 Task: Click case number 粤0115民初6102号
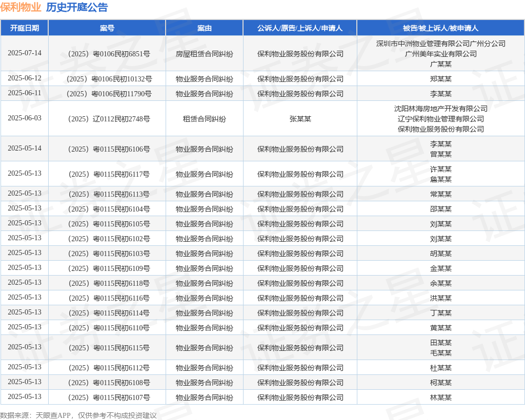pyautogui.click(x=109, y=239)
